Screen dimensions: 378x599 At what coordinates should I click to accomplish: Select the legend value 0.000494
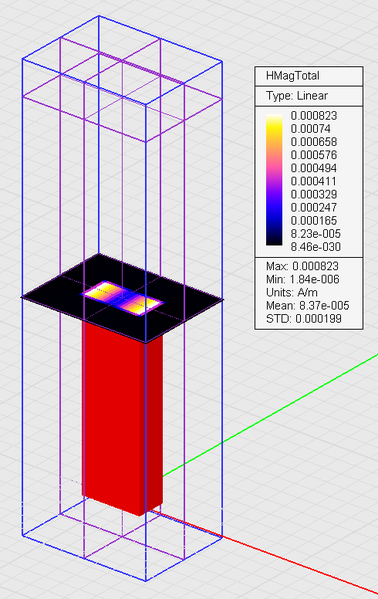pos(314,168)
